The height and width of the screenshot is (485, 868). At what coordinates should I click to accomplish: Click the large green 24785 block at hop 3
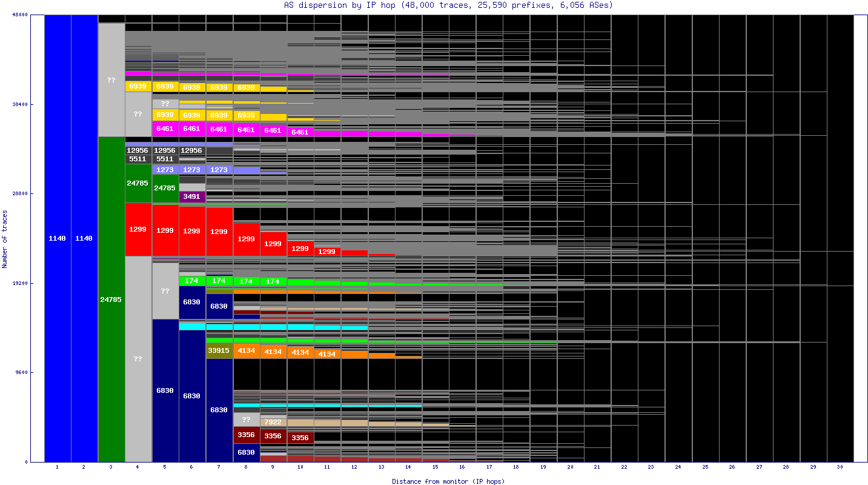(x=111, y=299)
